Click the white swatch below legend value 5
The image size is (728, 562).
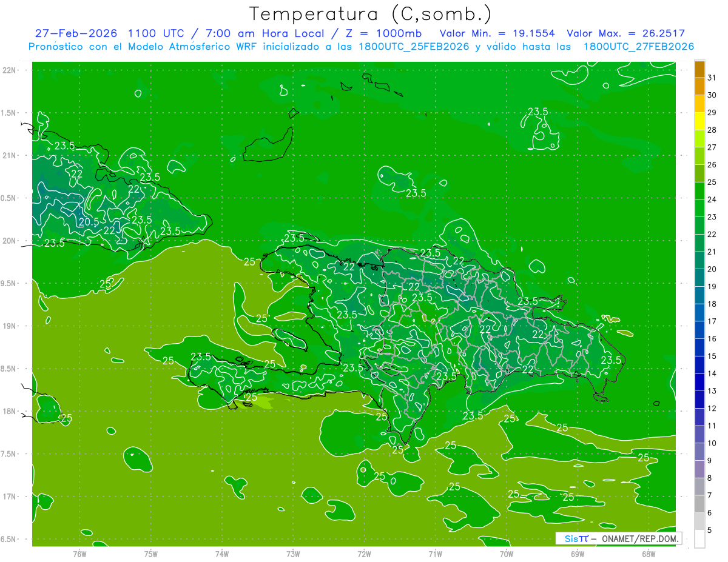click(699, 539)
